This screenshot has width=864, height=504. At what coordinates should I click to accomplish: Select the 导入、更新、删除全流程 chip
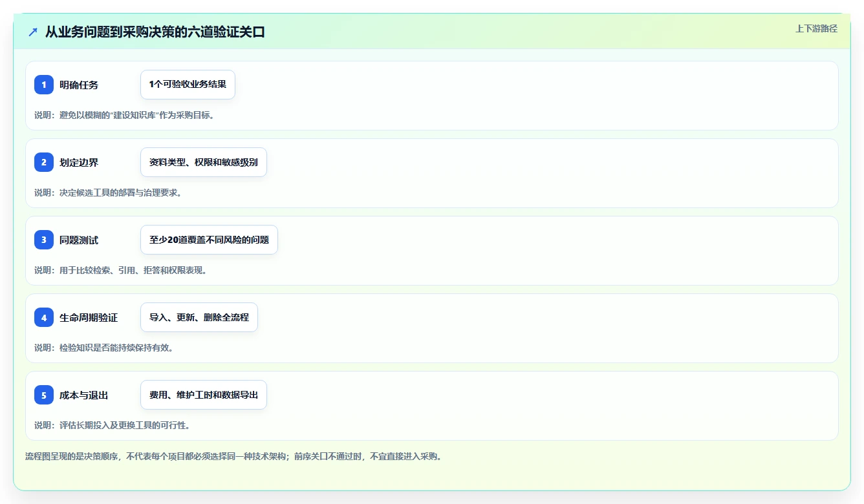coord(199,317)
